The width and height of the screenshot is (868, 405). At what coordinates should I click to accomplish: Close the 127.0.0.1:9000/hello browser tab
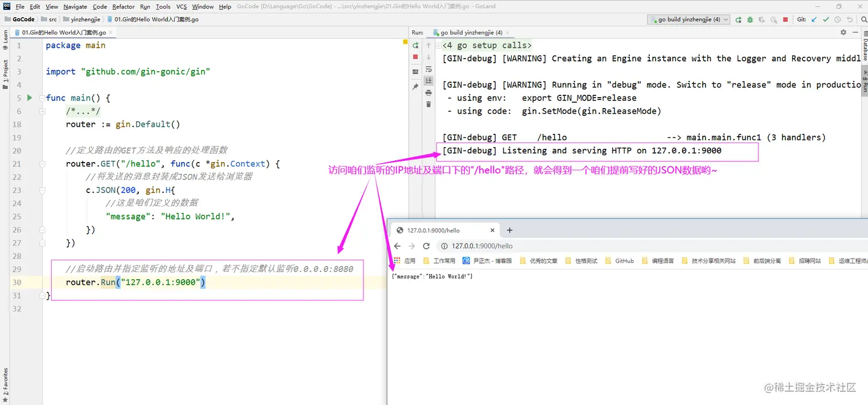494,230
